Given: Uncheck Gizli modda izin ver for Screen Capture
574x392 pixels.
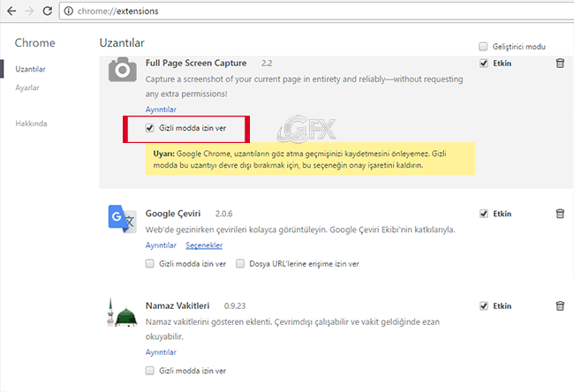Looking at the screenshot, I should coord(150,128).
